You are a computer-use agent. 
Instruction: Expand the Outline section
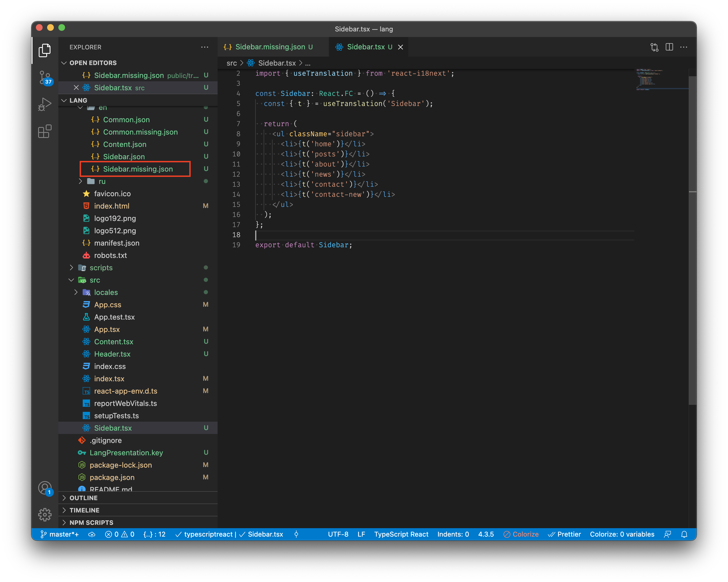(138, 498)
